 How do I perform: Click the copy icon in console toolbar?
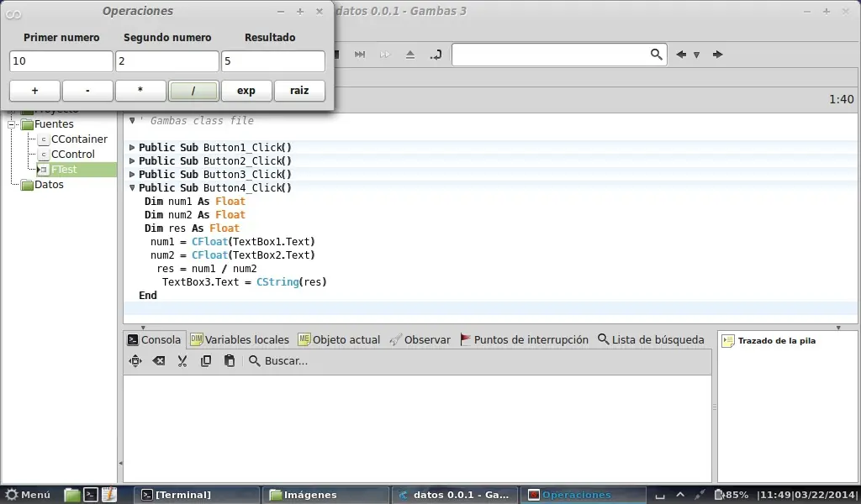[x=206, y=361]
